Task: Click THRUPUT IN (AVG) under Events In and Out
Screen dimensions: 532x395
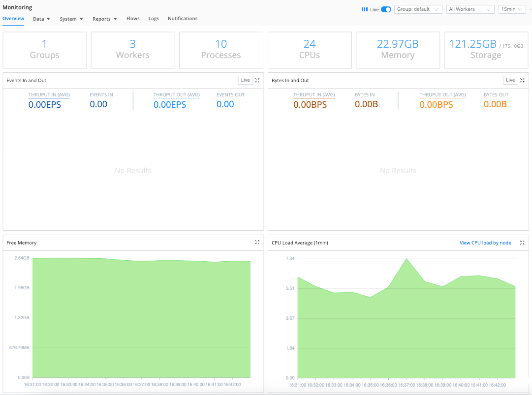Action: point(49,94)
